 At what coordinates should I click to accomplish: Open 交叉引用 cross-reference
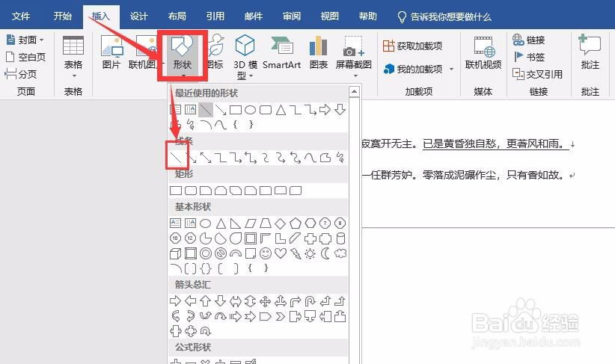click(537, 74)
